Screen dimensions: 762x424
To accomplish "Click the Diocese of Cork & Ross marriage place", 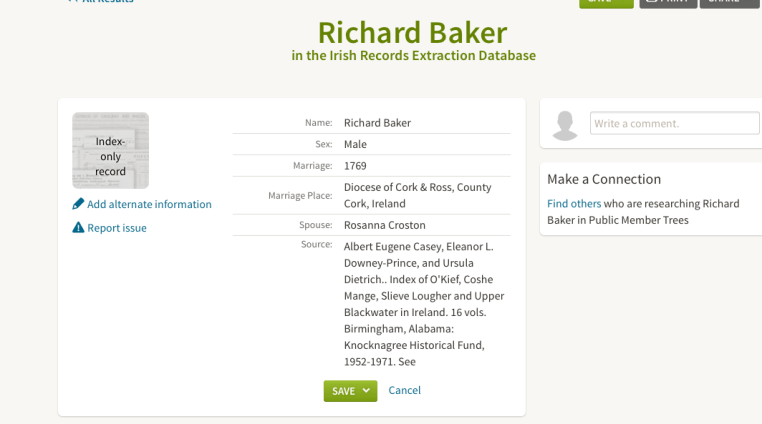I will coord(417,195).
